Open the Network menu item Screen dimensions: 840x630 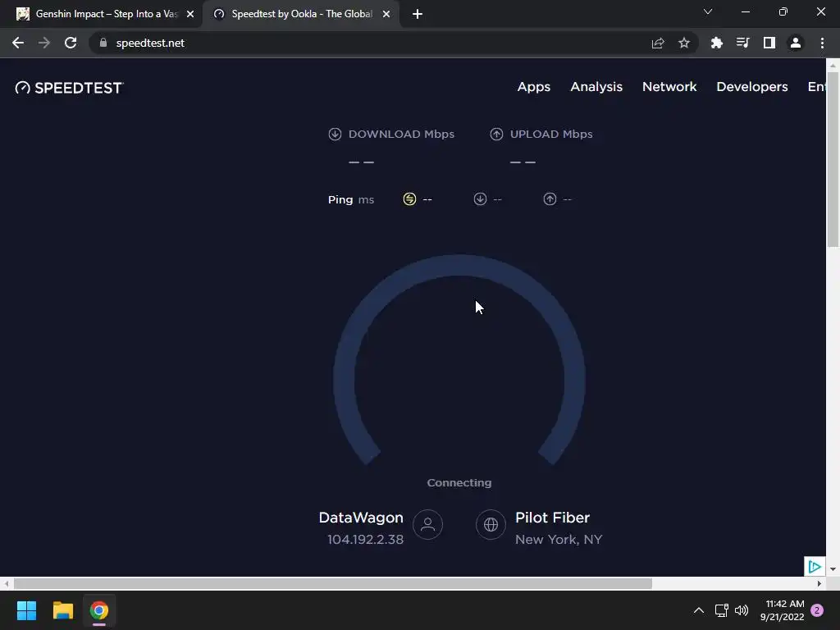pyautogui.click(x=669, y=87)
